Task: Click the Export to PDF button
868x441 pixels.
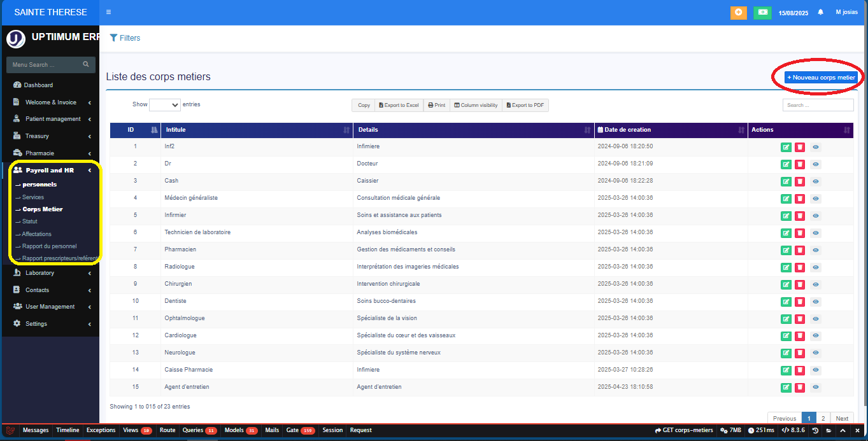Action: (x=525, y=105)
